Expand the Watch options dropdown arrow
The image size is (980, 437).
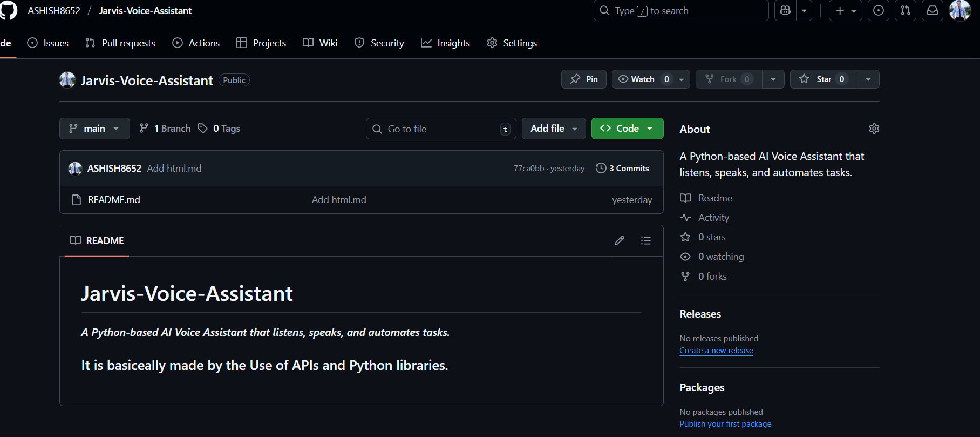[x=682, y=79]
